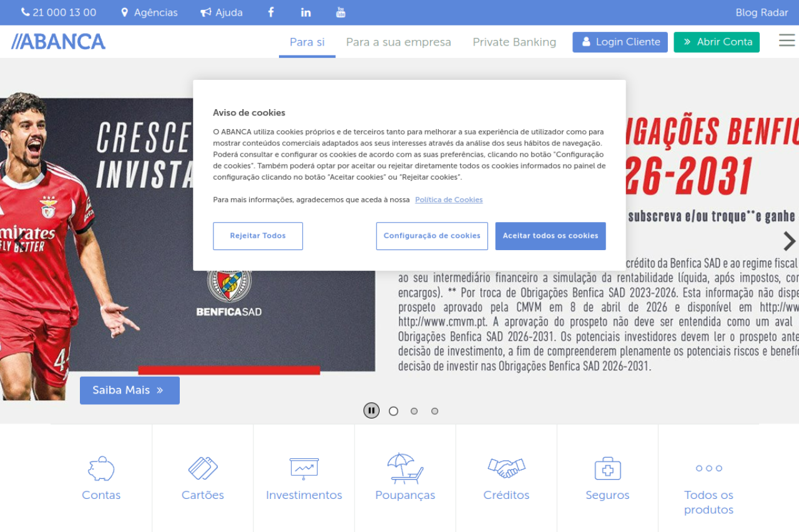Expand Todos os produtos menu
799x532 pixels.
[x=708, y=468]
